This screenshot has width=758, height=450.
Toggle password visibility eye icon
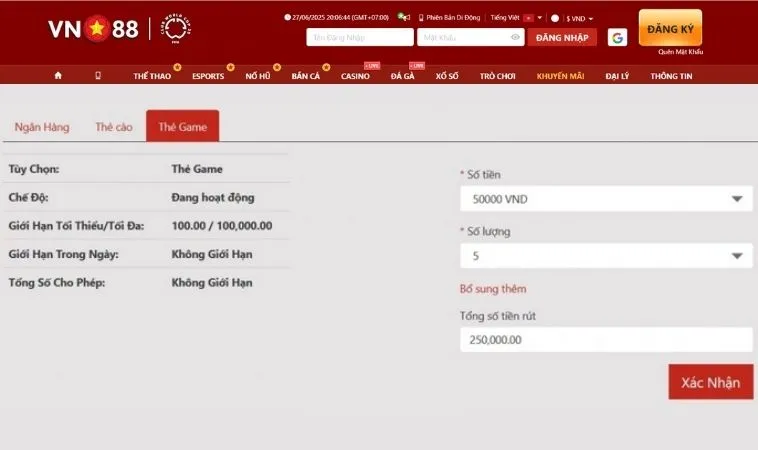pos(515,38)
